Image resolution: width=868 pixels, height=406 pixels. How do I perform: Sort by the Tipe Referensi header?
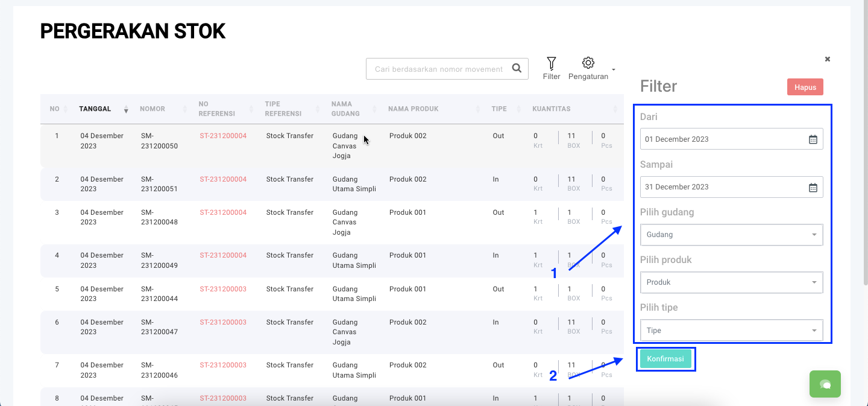tap(280, 109)
